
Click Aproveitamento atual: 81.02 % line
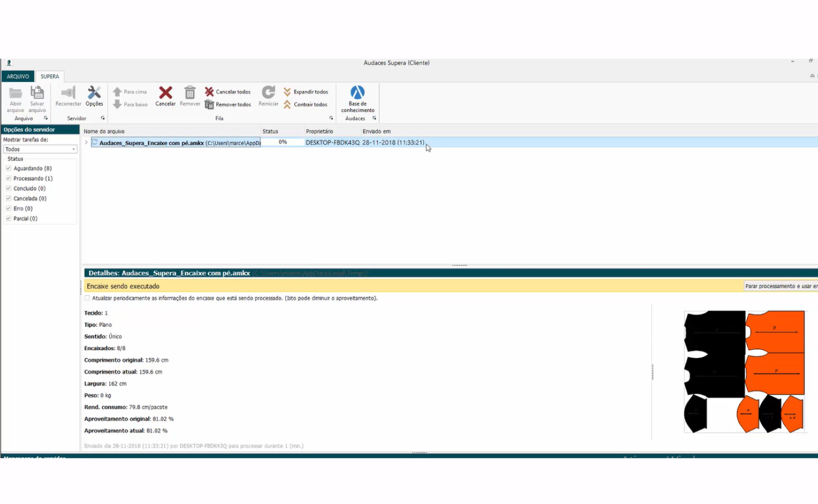126,431
